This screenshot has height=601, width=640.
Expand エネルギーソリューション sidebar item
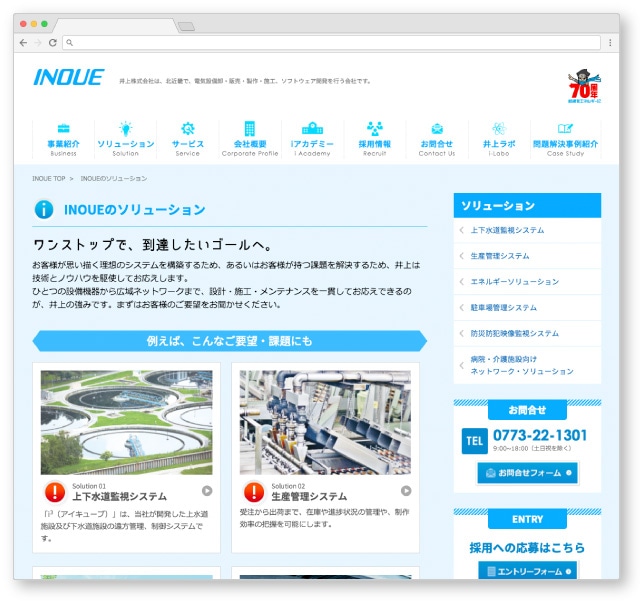click(527, 282)
